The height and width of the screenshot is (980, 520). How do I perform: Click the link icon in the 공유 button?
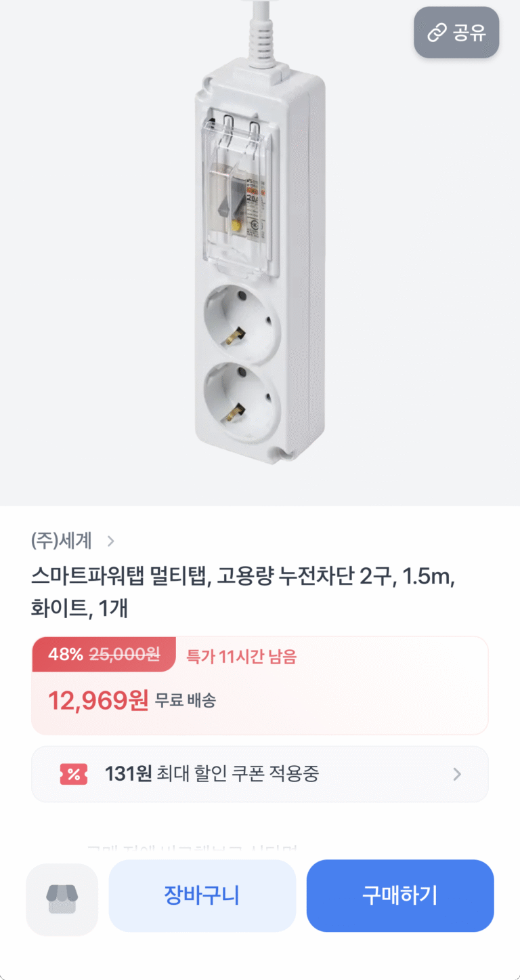pos(437,33)
